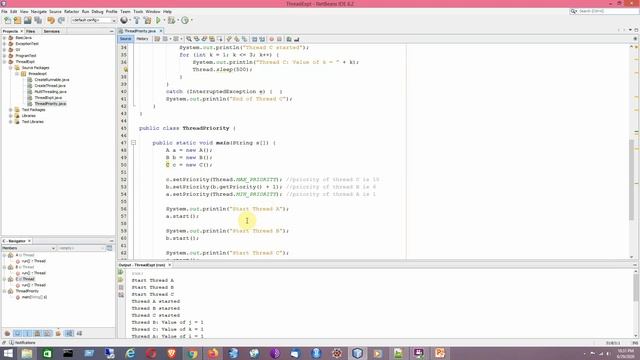Toggle Show Static Members Navigator filter
640x360 pixels.
[27, 333]
